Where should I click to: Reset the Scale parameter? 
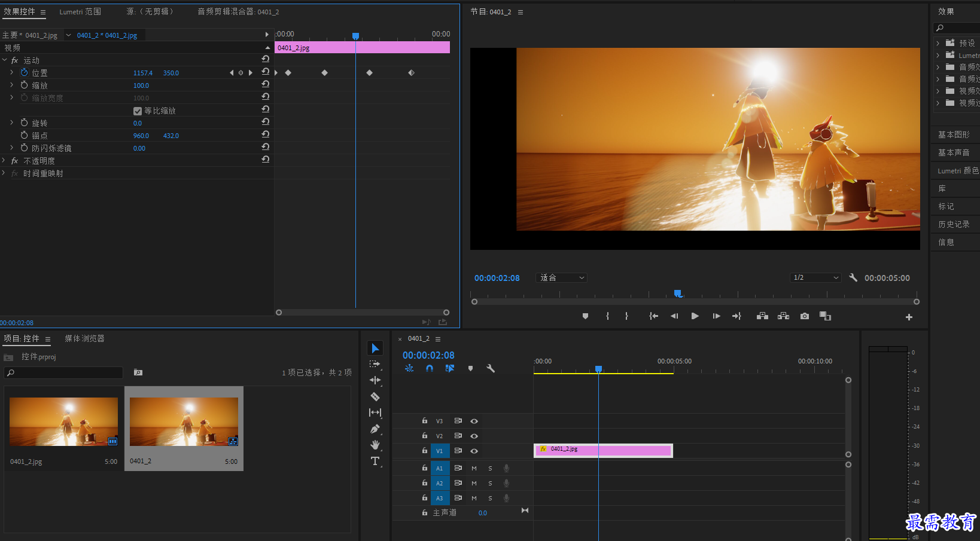coord(266,84)
